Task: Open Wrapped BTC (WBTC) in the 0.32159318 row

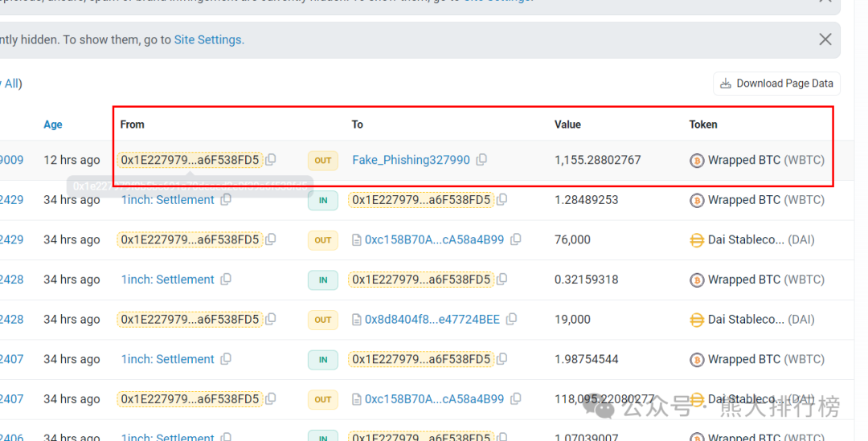Action: 766,280
